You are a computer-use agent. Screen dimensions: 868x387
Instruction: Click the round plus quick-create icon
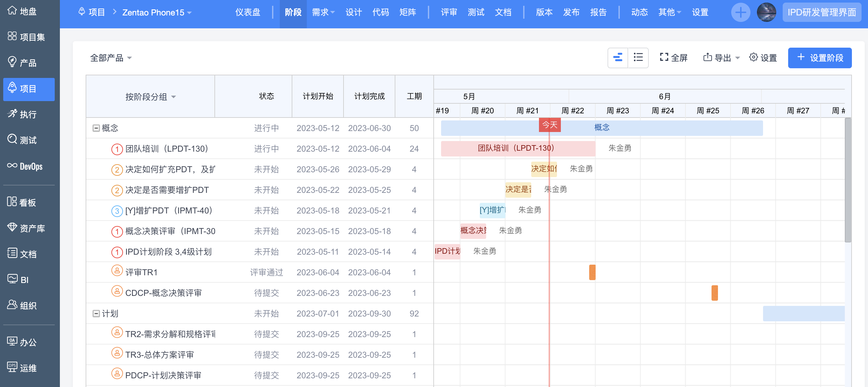pos(740,13)
